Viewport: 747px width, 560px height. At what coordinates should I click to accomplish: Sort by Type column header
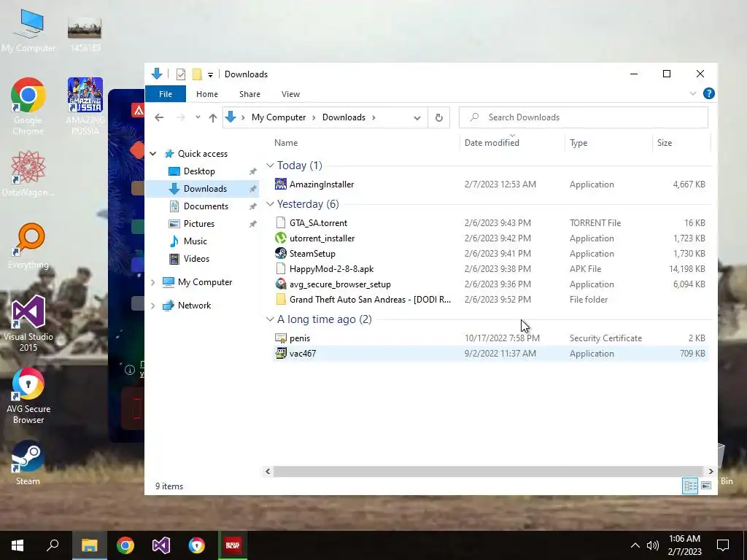pos(608,143)
